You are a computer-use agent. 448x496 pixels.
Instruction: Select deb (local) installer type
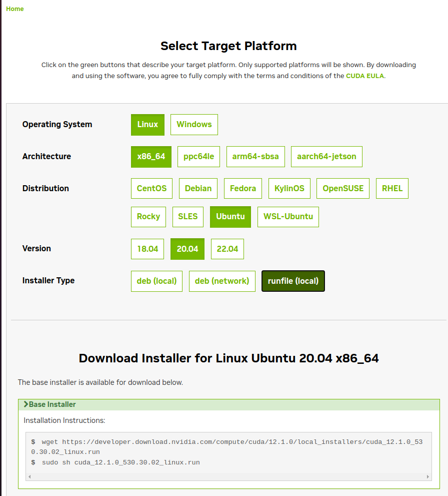tap(156, 281)
